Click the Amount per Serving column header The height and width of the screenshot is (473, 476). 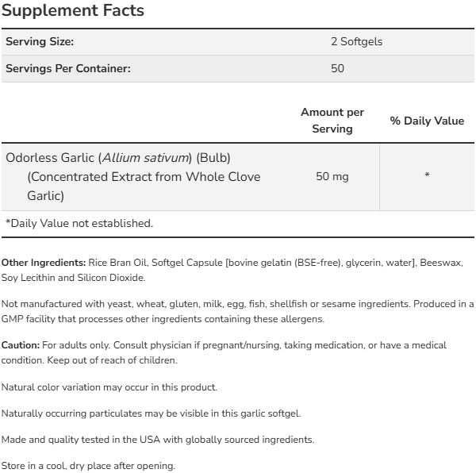click(x=332, y=121)
